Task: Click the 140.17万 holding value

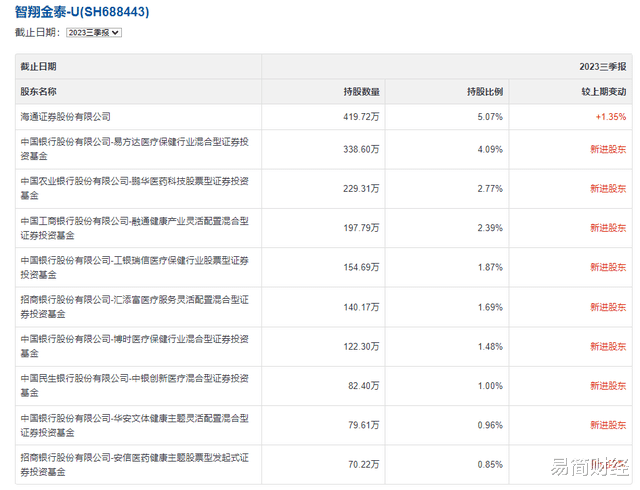Action: coord(361,307)
